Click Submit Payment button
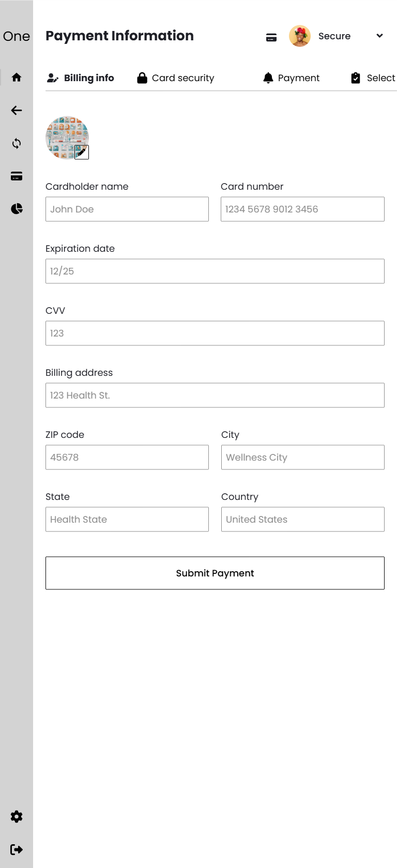The image size is (397, 868). [x=215, y=573]
